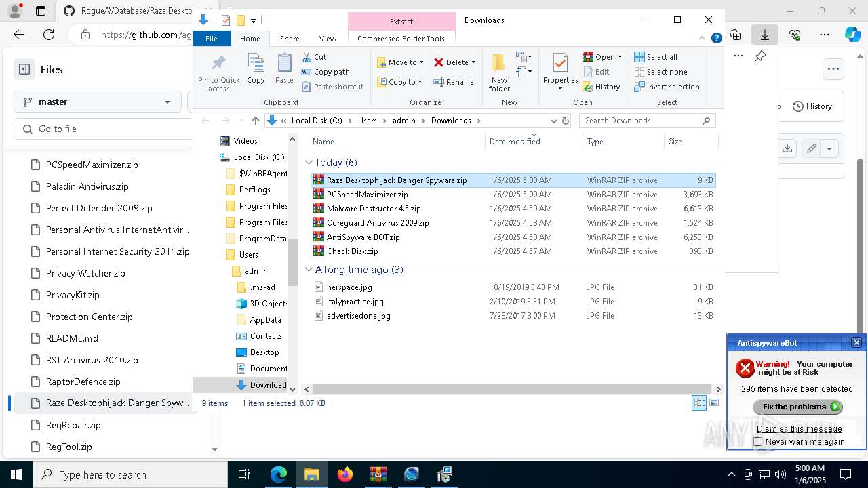868x488 pixels.
Task: Switch to details view button
Action: pos(699,403)
